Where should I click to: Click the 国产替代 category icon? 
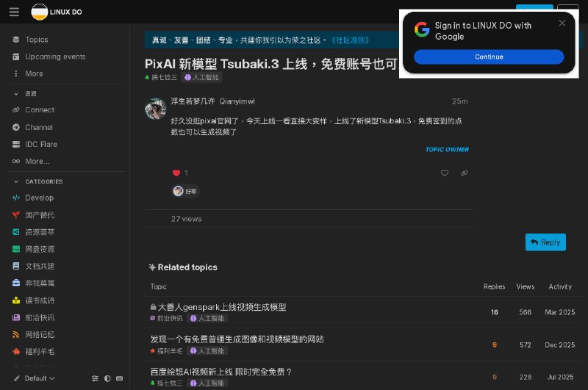point(15,215)
